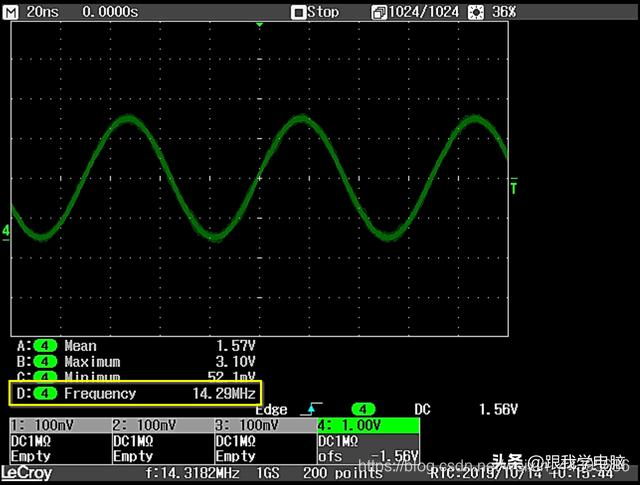Click the trigger position marker above the grid
This screenshot has height=485, width=640.
260,25
